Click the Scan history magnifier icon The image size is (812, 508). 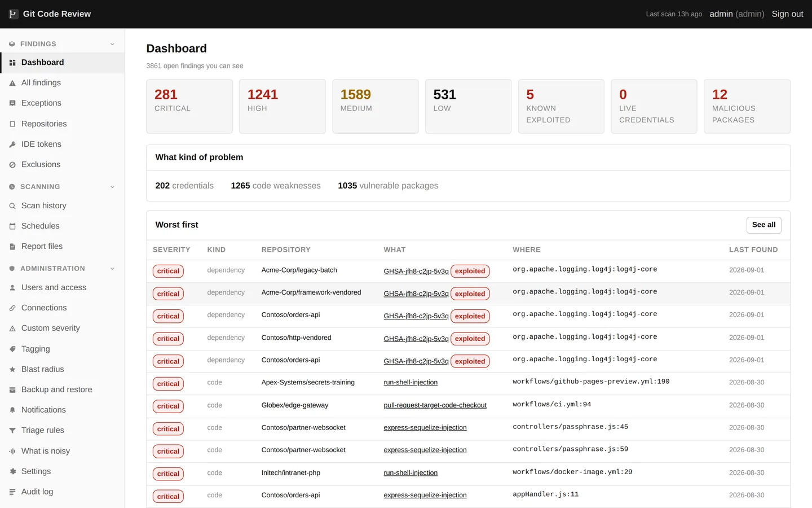[12, 206]
